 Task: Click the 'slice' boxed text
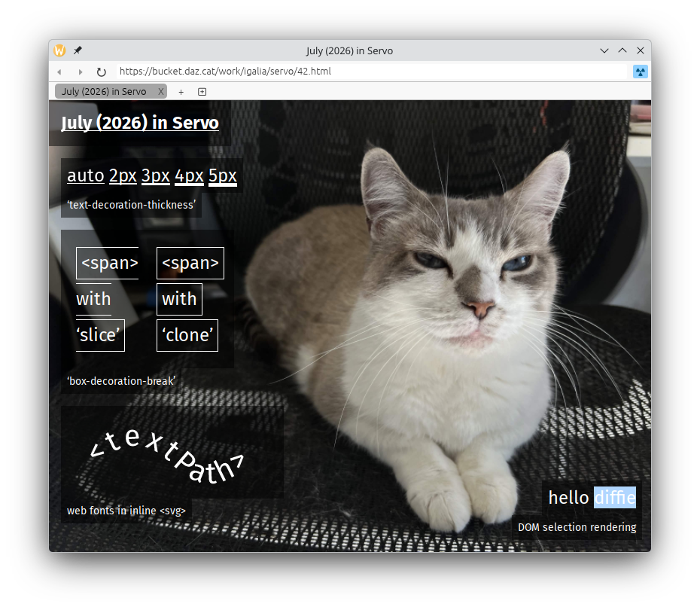point(100,335)
